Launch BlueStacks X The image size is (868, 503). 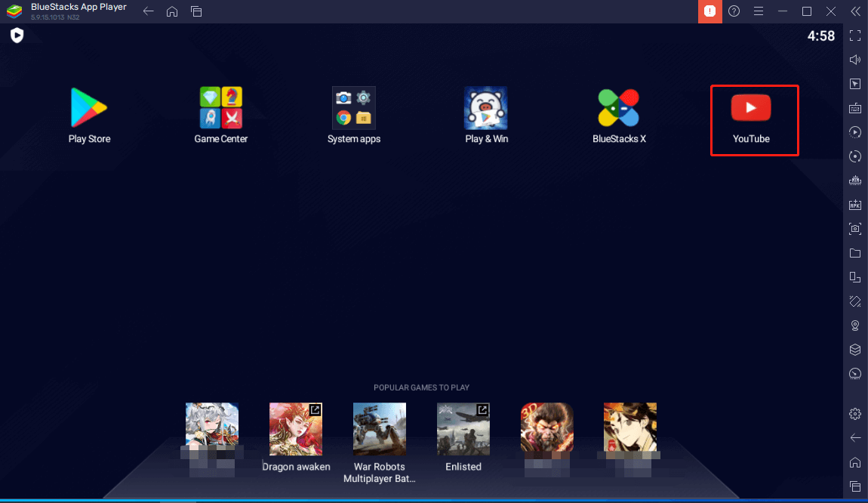pyautogui.click(x=619, y=115)
